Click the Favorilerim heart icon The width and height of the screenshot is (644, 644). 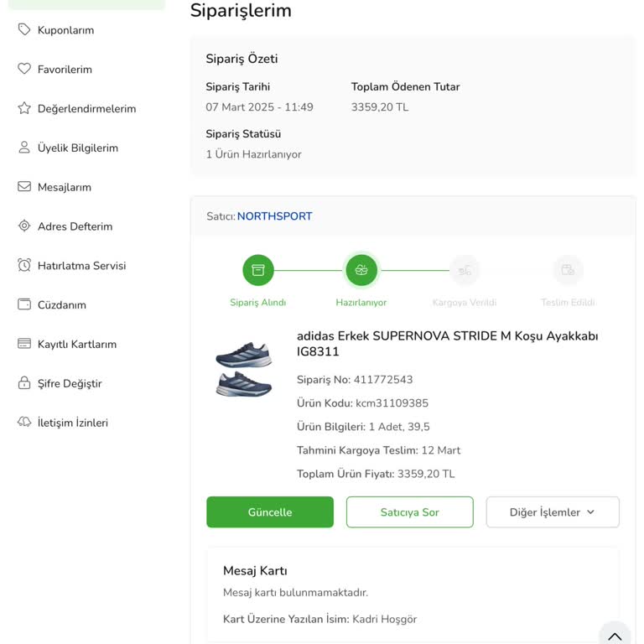tap(24, 70)
